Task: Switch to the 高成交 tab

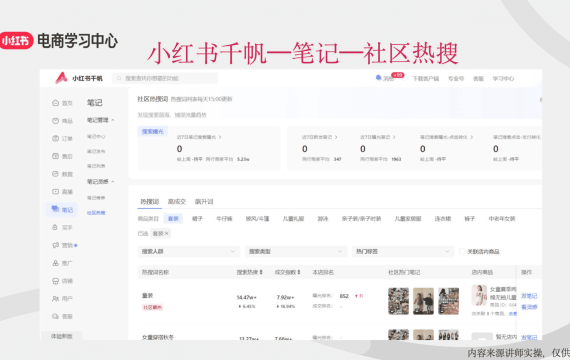Action: click(x=177, y=201)
